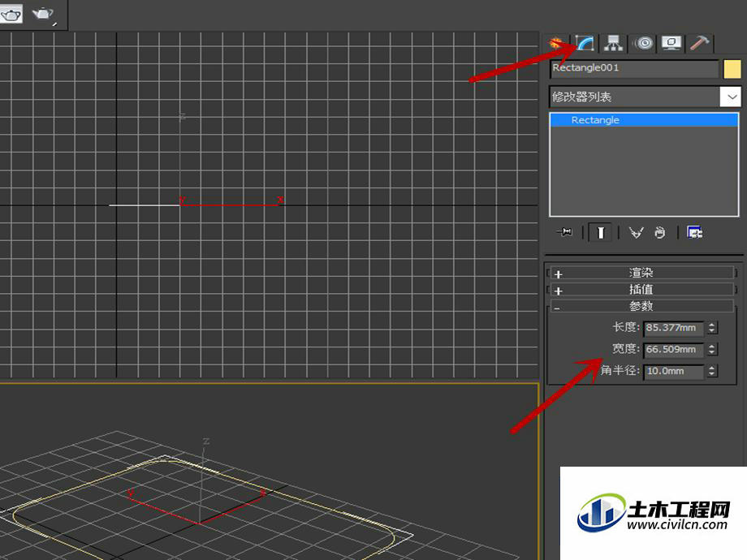Screen dimensions: 747x560
Task: Open the Display panel tab
Action: pyautogui.click(x=671, y=43)
